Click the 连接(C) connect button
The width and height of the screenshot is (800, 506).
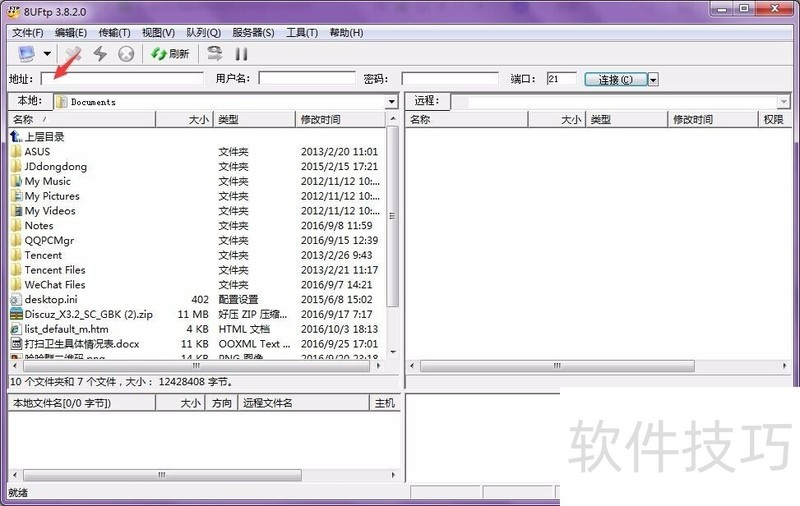(x=616, y=80)
